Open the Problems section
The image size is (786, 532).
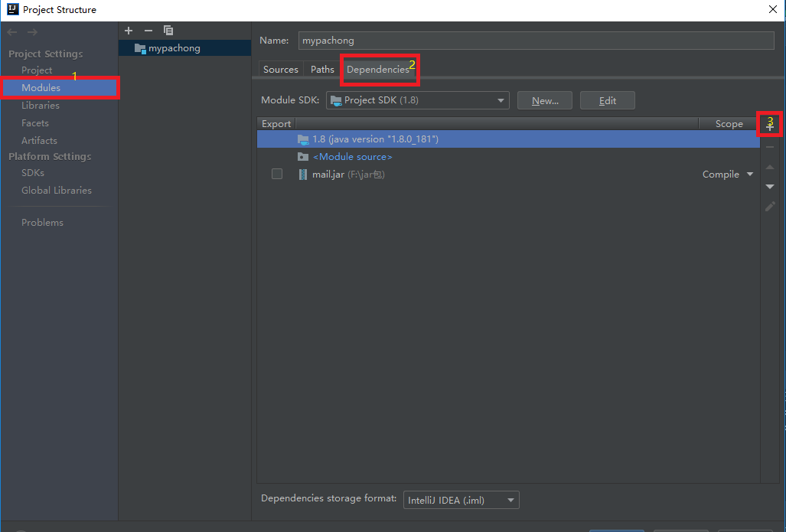click(42, 222)
